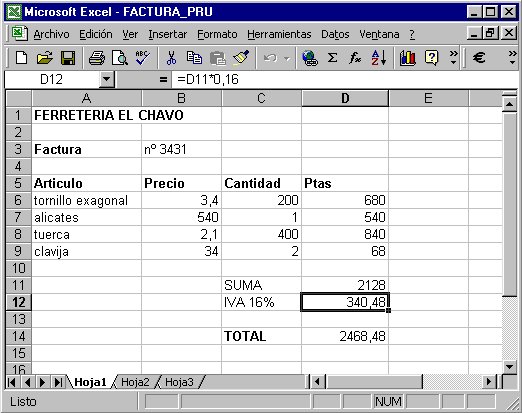522x413 pixels.
Task: Click the Sort Ascending A-Z icon
Action: 379,58
